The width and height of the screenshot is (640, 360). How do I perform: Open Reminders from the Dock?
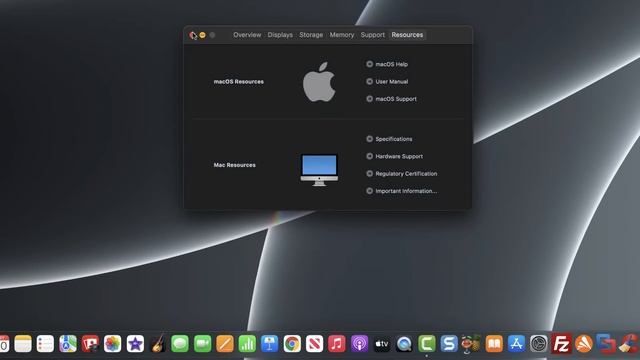(45, 344)
